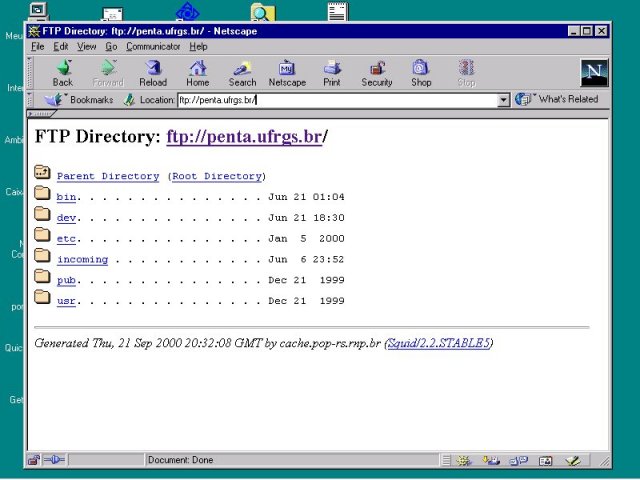Click the folder search icon on the desktop

263,12
